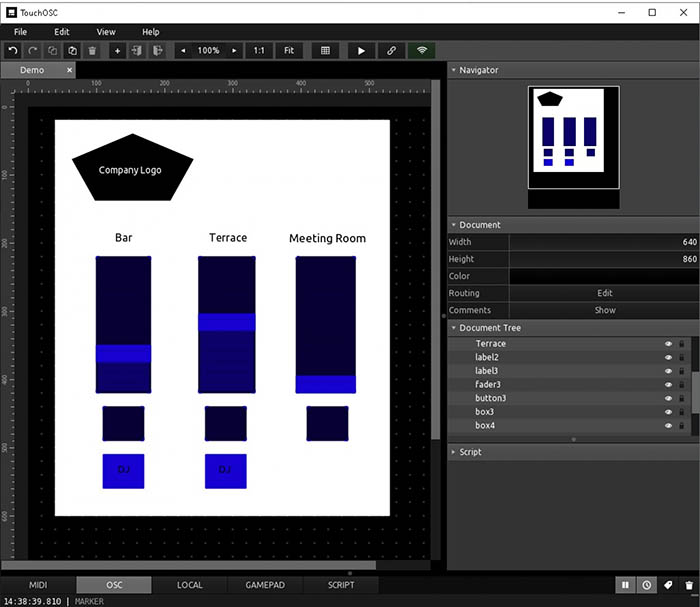The image size is (700, 607).
Task: Open the View menu
Action: pos(106,32)
